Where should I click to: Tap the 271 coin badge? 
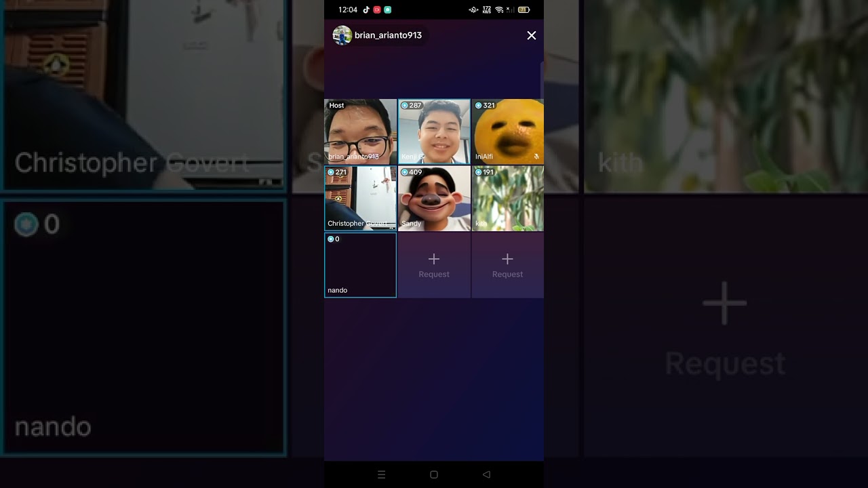pos(338,172)
